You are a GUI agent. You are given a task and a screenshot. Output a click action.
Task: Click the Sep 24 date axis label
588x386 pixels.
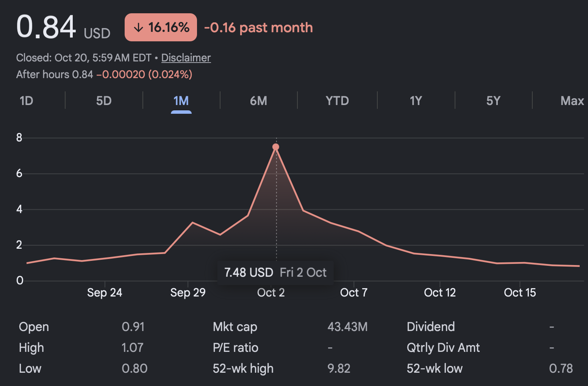[105, 292]
